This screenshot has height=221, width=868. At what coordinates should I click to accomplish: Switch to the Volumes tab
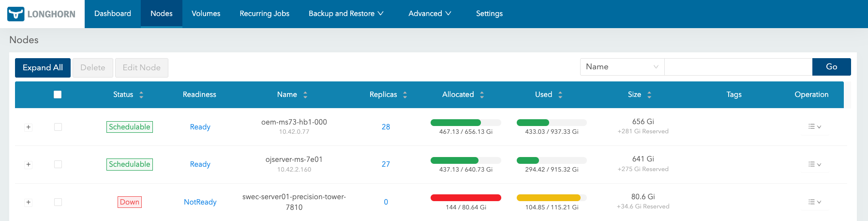pos(206,14)
